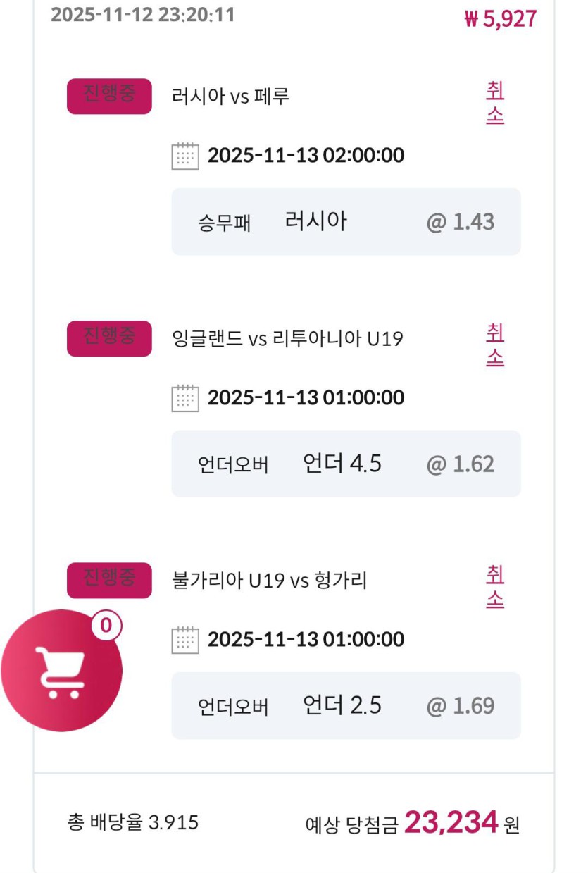Click the cart item count badge
The width and height of the screenshot is (588, 873).
click(x=106, y=625)
